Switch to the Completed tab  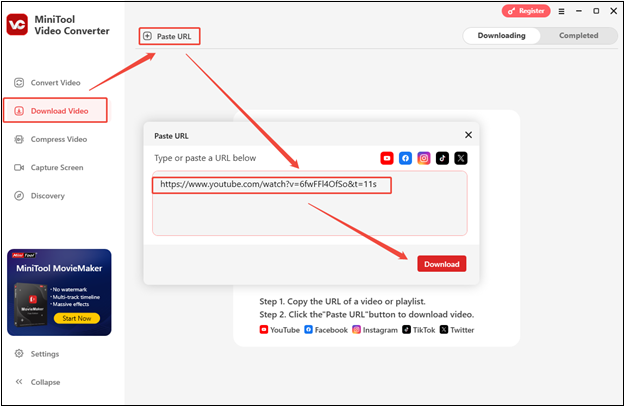578,35
